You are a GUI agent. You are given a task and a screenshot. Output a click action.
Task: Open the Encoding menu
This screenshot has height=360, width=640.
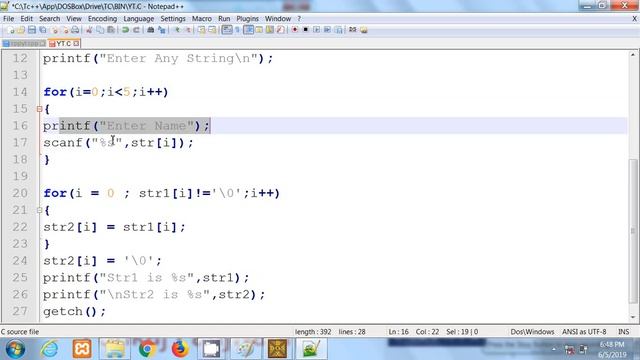click(x=102, y=19)
